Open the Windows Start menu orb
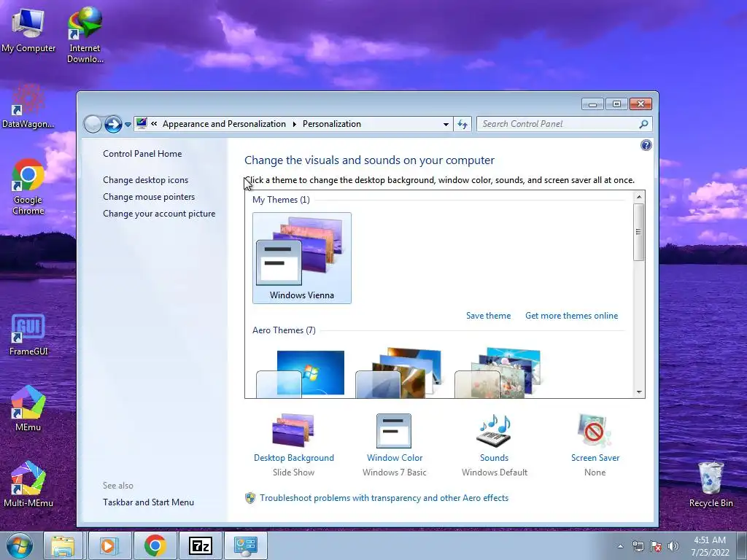 point(20,545)
